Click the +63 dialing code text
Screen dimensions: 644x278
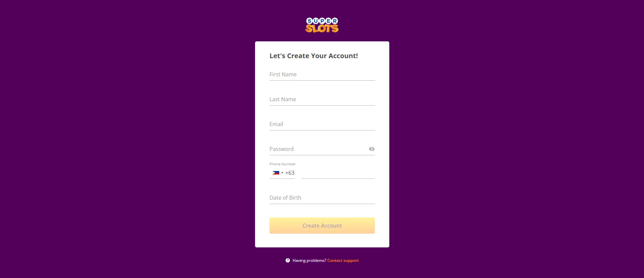290,173
